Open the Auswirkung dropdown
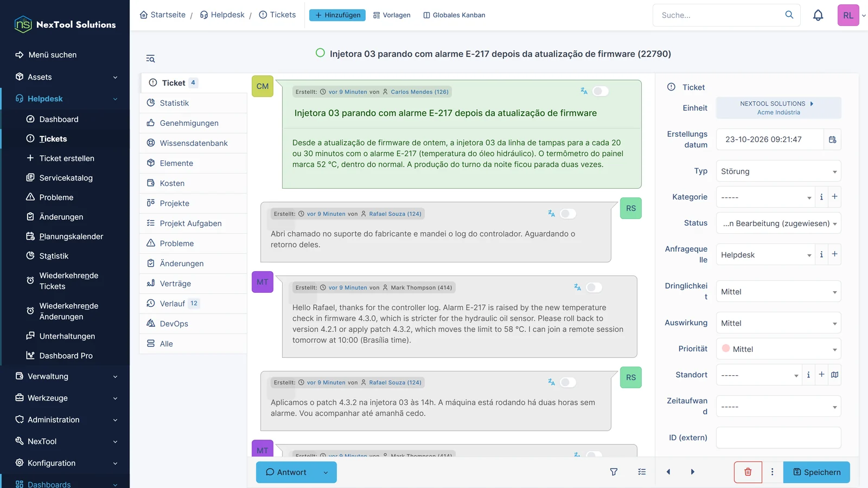The height and width of the screenshot is (488, 868). 778,323
